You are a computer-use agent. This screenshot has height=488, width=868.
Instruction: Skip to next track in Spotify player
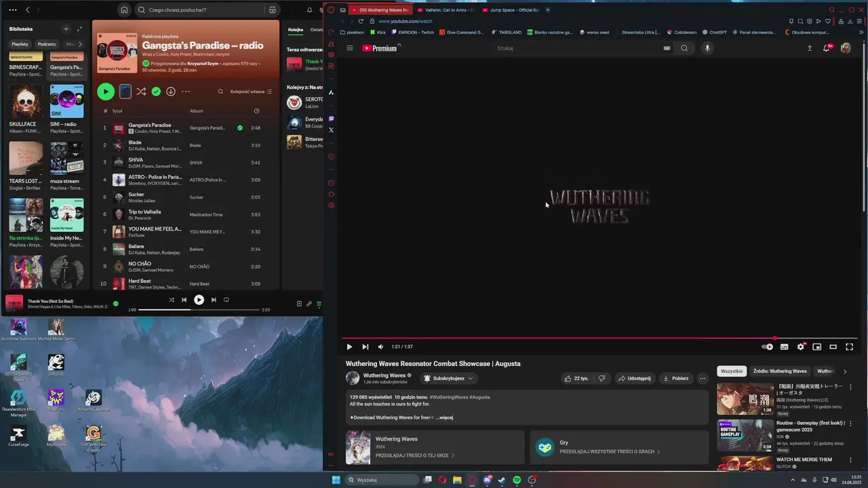point(214,300)
